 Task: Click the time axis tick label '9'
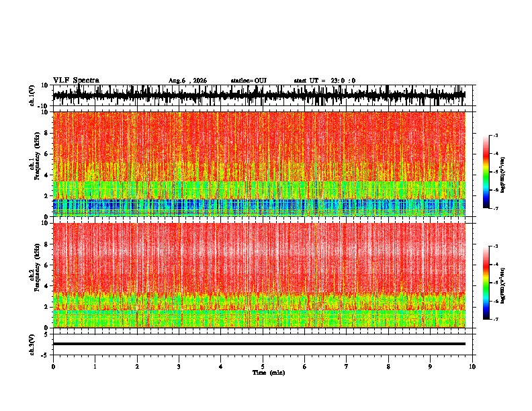pyautogui.click(x=430, y=367)
